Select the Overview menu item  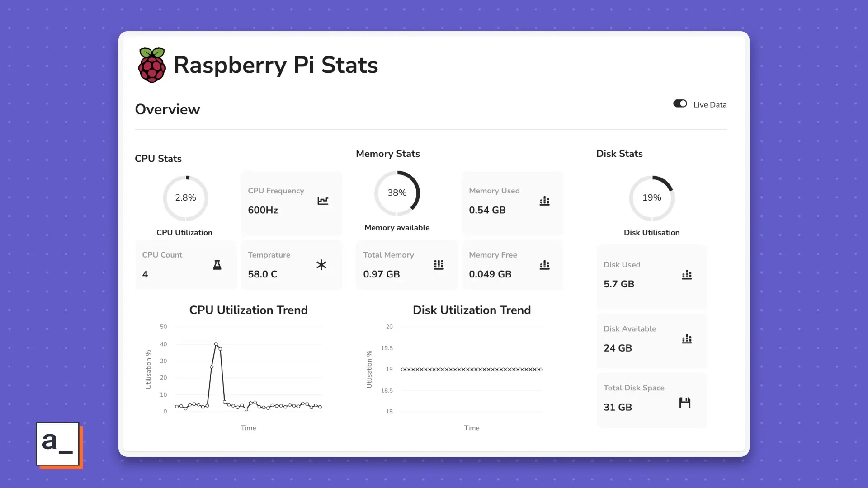click(x=168, y=109)
